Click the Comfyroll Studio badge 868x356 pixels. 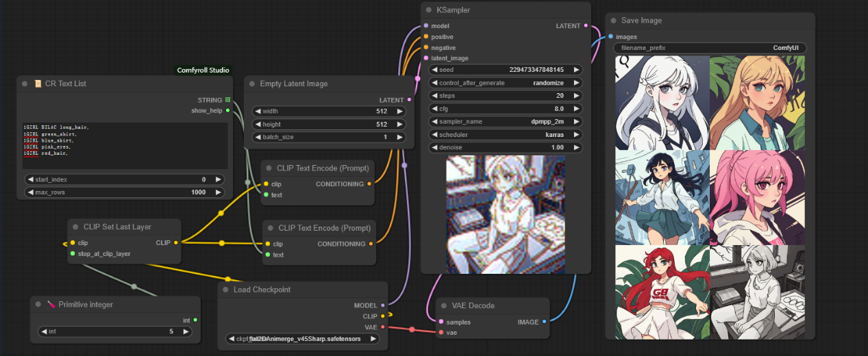tap(203, 70)
